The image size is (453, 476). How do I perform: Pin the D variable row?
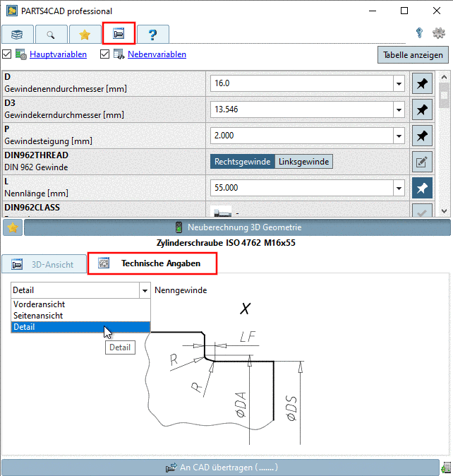coord(422,83)
